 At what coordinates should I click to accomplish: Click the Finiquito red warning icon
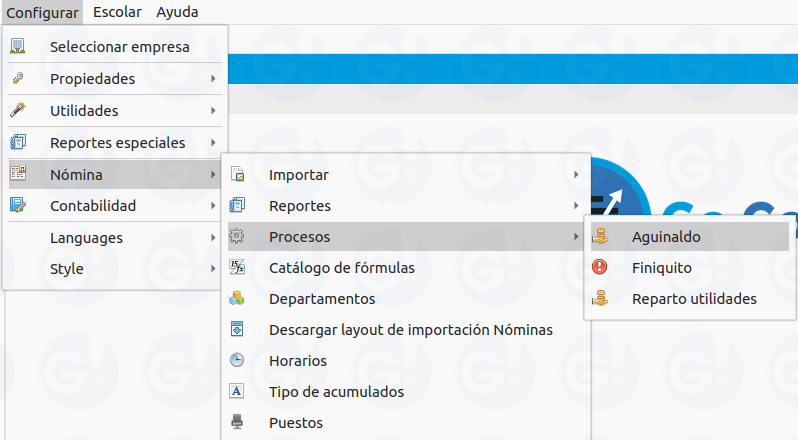pos(600,268)
